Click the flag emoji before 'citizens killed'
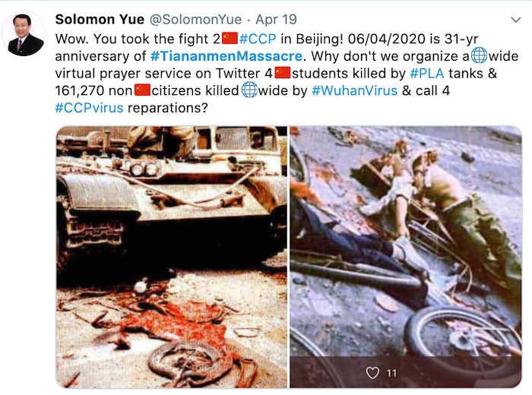The width and height of the screenshot is (532, 395). click(x=143, y=90)
